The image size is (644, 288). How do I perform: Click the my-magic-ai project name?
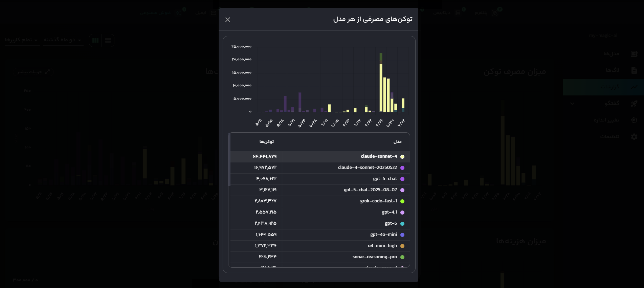(x=603, y=36)
